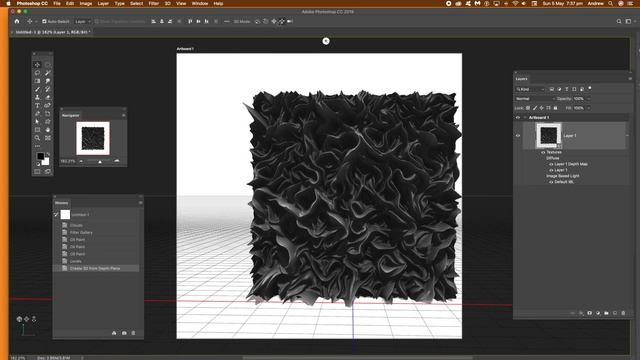640x360 pixels.
Task: Select the Path Selection arrow tool
Action: [37, 122]
